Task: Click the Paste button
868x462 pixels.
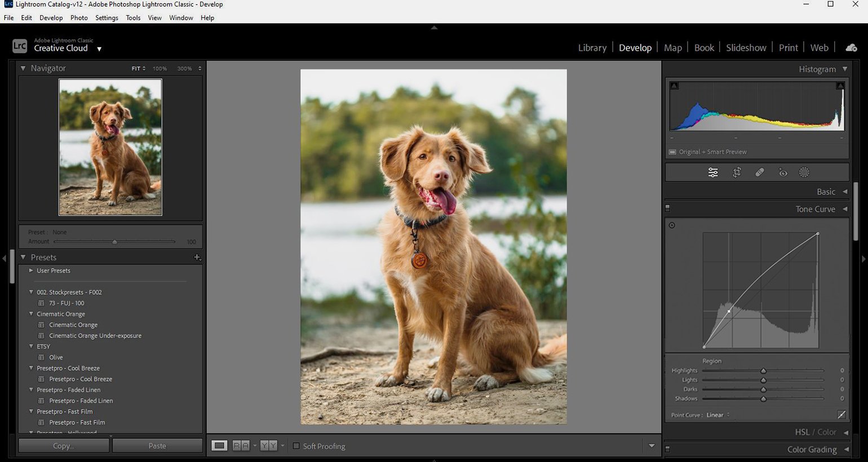Action: point(157,446)
